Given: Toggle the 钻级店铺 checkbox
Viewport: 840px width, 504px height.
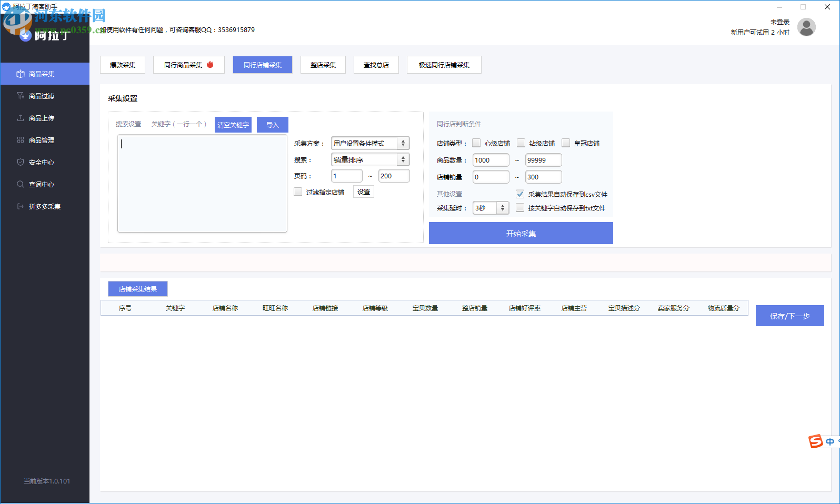Looking at the screenshot, I should 521,143.
